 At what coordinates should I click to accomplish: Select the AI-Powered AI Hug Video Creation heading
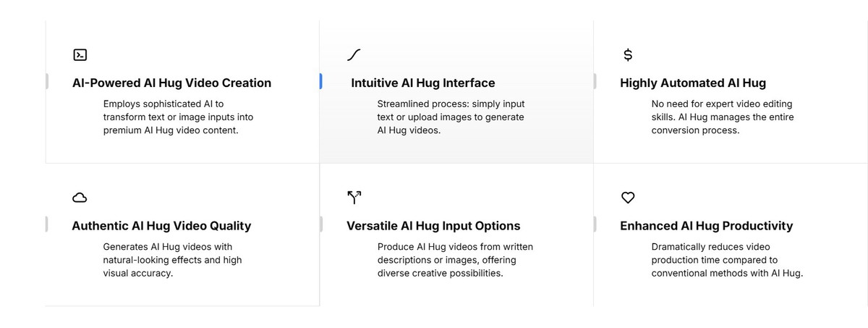[x=171, y=83]
